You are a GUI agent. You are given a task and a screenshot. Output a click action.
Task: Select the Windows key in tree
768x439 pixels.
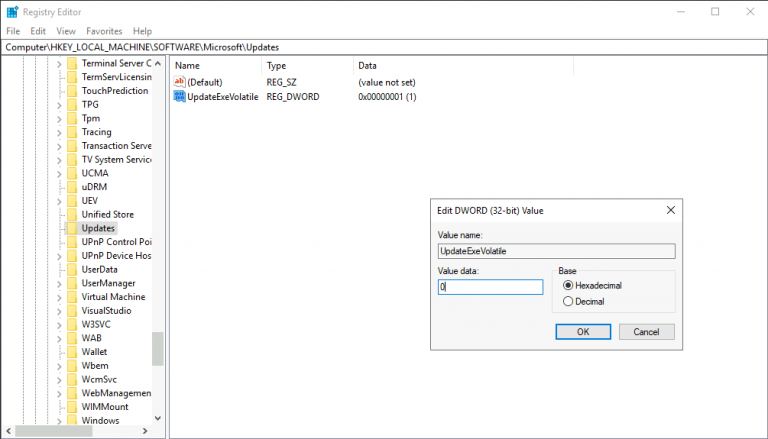pyautogui.click(x=100, y=420)
